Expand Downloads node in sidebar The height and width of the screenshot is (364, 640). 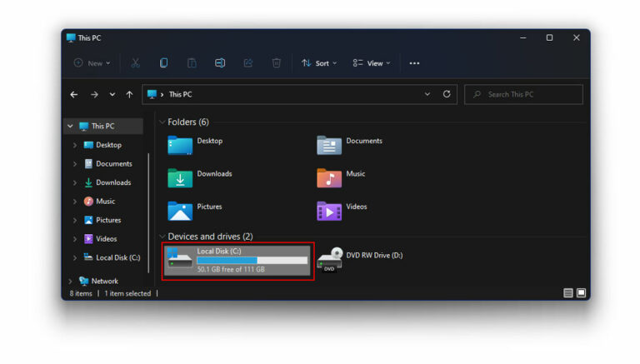[75, 182]
